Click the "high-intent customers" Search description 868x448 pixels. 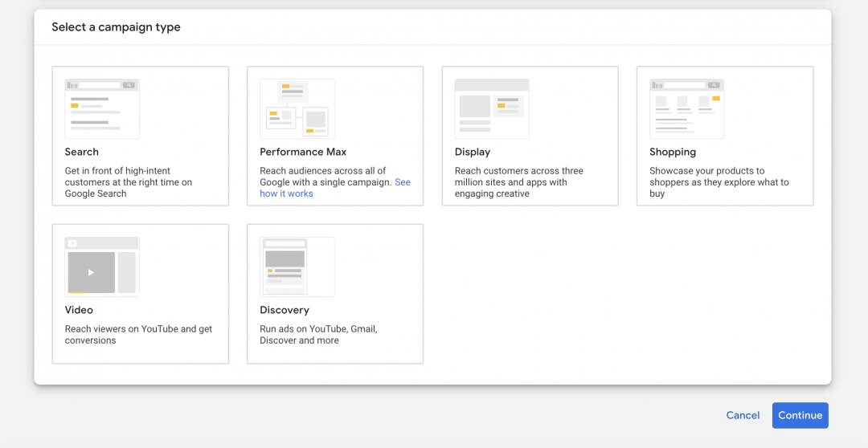[x=129, y=182]
